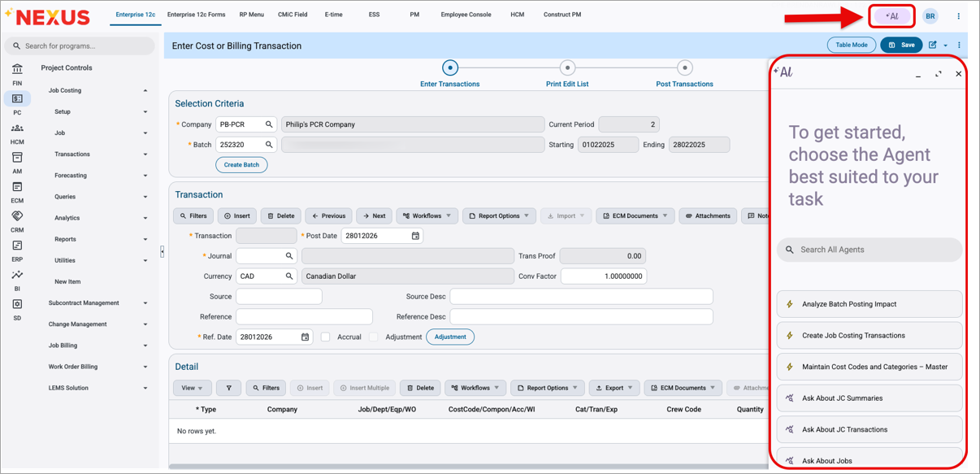Open the SD module in sidebar
This screenshot has height=474, width=980.
[17, 310]
